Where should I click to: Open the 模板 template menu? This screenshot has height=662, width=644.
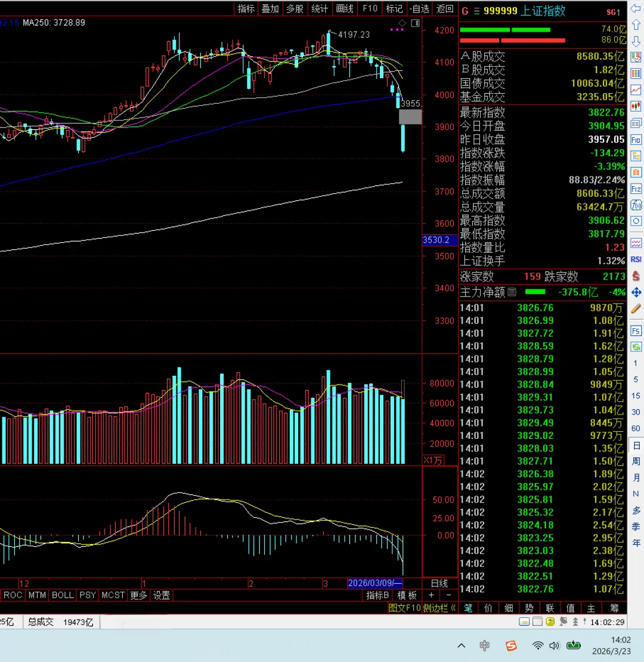coord(407,595)
